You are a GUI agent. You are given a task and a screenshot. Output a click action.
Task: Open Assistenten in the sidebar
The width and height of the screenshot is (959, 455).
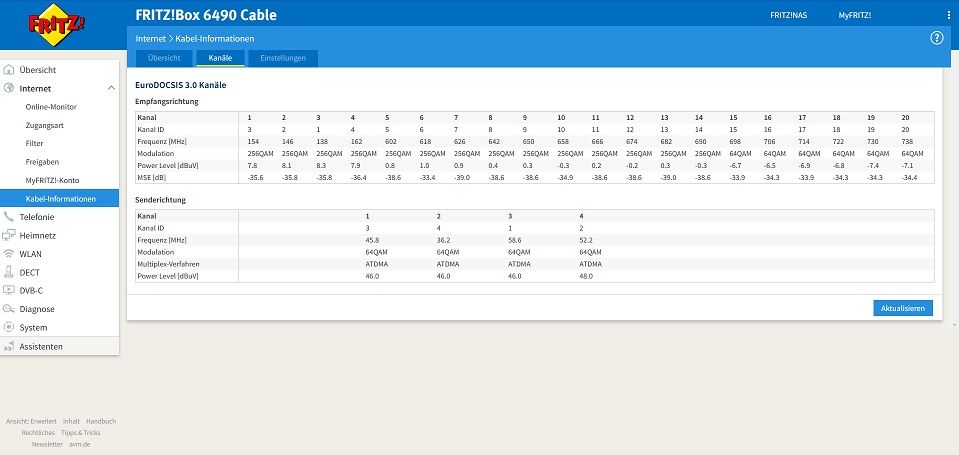tap(41, 346)
